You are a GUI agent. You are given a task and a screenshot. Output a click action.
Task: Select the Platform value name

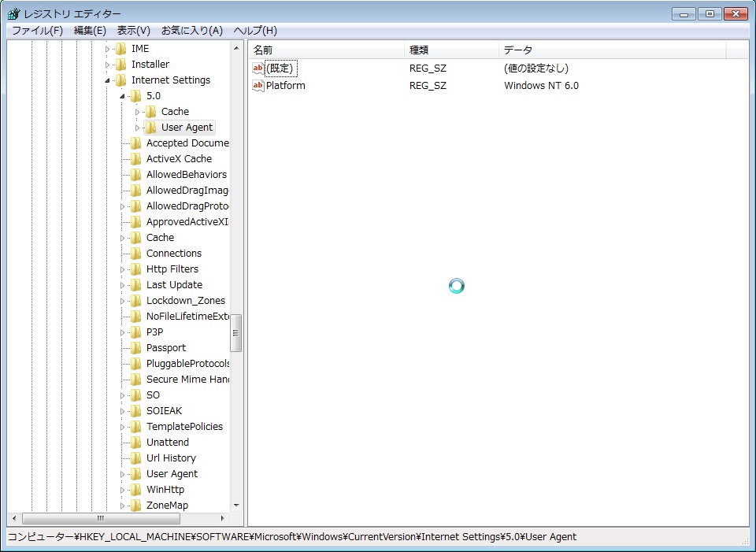point(285,85)
